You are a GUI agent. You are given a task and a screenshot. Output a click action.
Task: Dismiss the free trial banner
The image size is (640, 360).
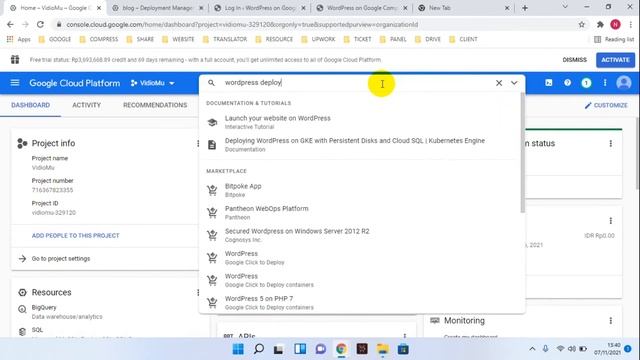574,60
